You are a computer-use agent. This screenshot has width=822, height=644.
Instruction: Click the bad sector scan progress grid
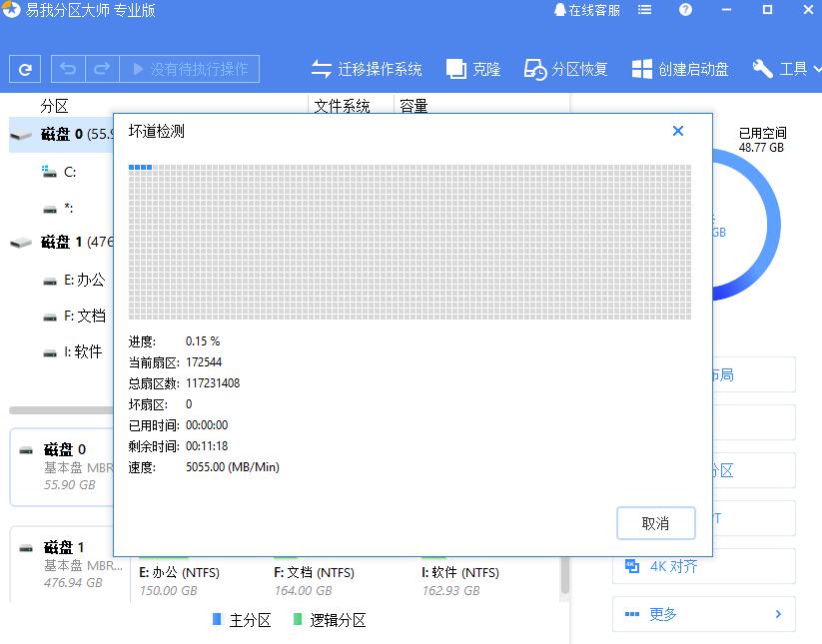coord(410,242)
